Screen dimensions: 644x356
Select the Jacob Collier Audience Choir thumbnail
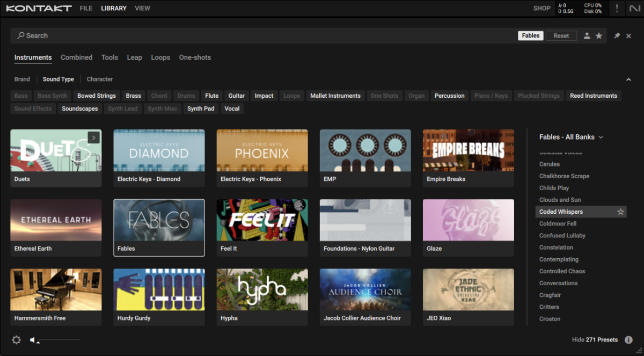[x=365, y=289]
